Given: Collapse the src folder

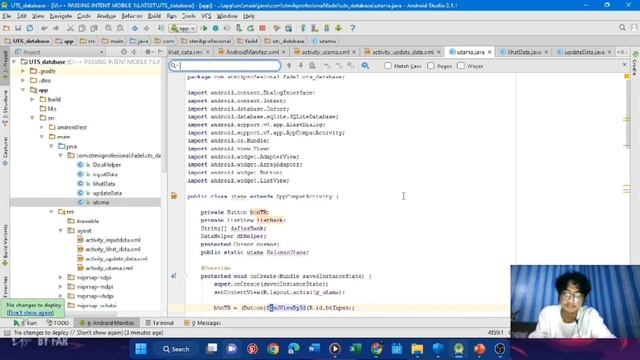Looking at the screenshot, I should point(33,118).
